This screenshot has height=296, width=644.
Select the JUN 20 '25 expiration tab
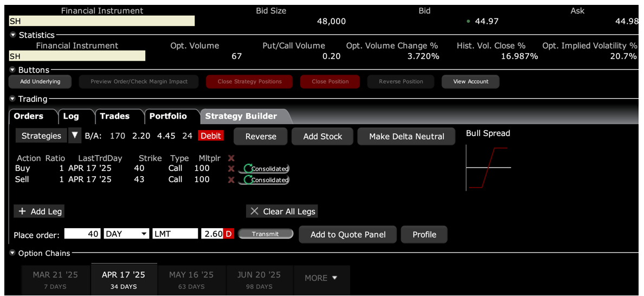[259, 280]
